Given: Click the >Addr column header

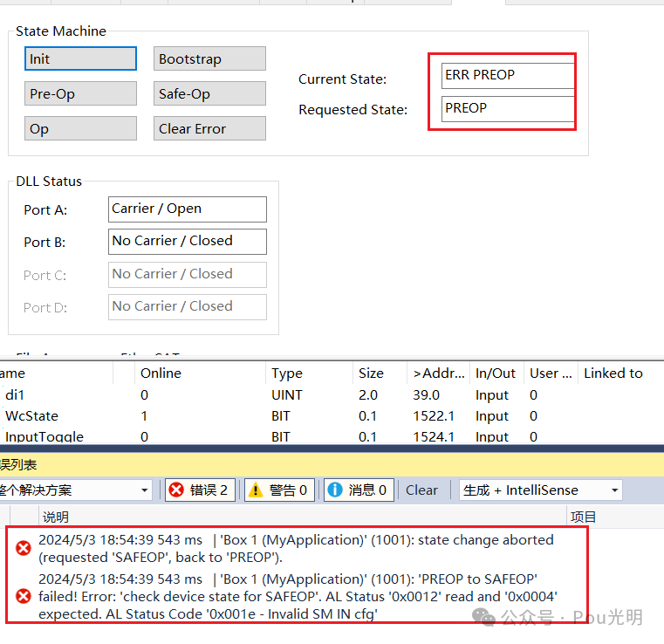Looking at the screenshot, I should click(x=439, y=373).
